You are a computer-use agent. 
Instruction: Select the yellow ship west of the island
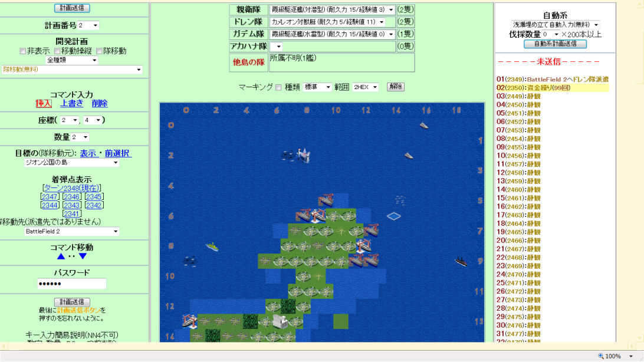pos(212,246)
